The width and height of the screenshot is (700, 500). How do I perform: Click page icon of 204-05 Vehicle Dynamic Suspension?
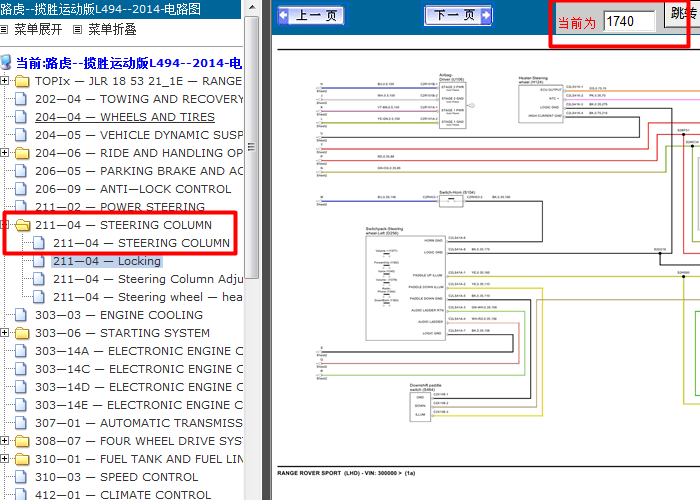(x=21, y=135)
